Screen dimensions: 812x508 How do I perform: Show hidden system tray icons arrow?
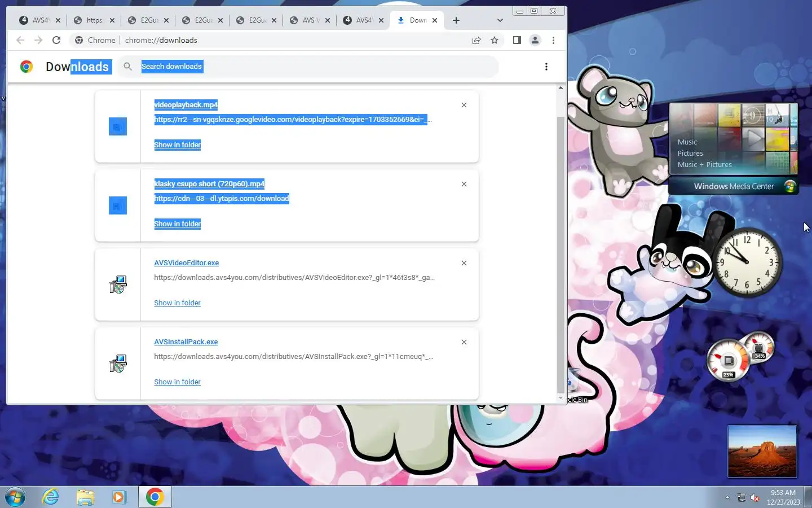coord(727,497)
